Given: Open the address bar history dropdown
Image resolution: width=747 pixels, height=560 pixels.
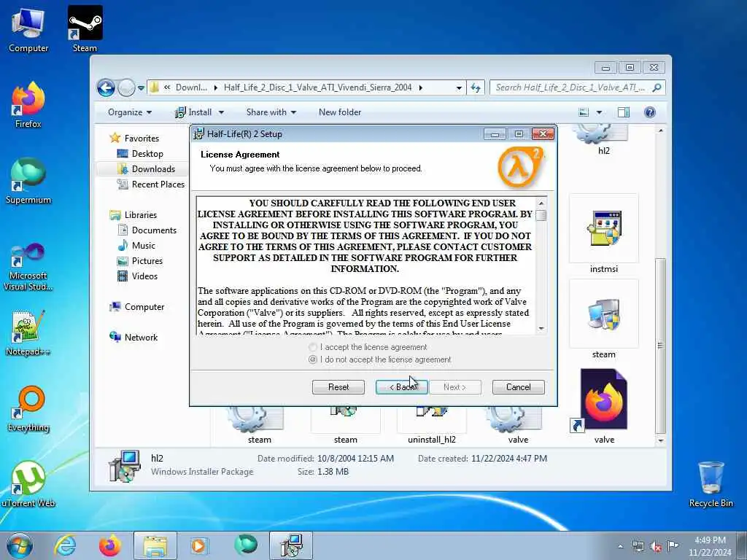Looking at the screenshot, I should tap(459, 87).
